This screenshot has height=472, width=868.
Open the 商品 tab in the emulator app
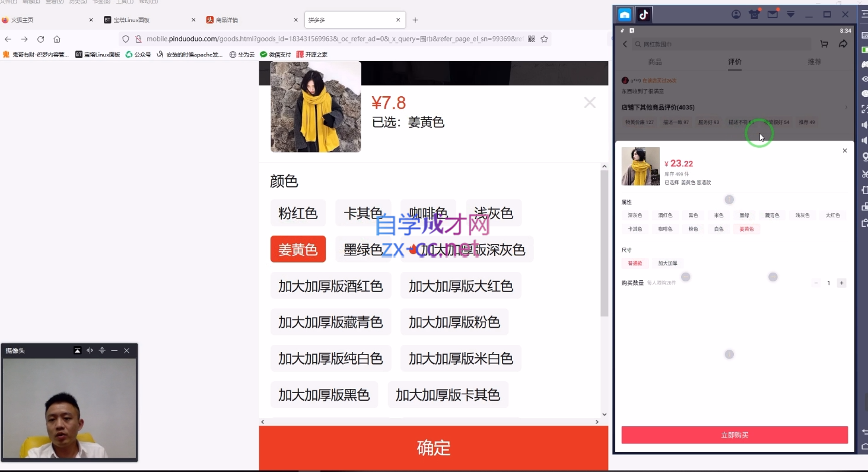coord(655,62)
